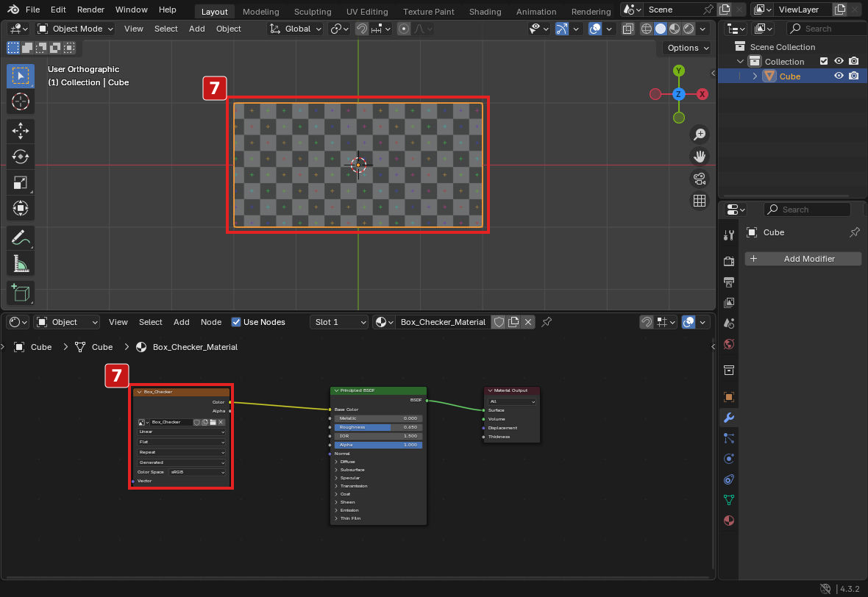The image size is (868, 597).
Task: Select the 3D Cursor tool
Action: 21,101
